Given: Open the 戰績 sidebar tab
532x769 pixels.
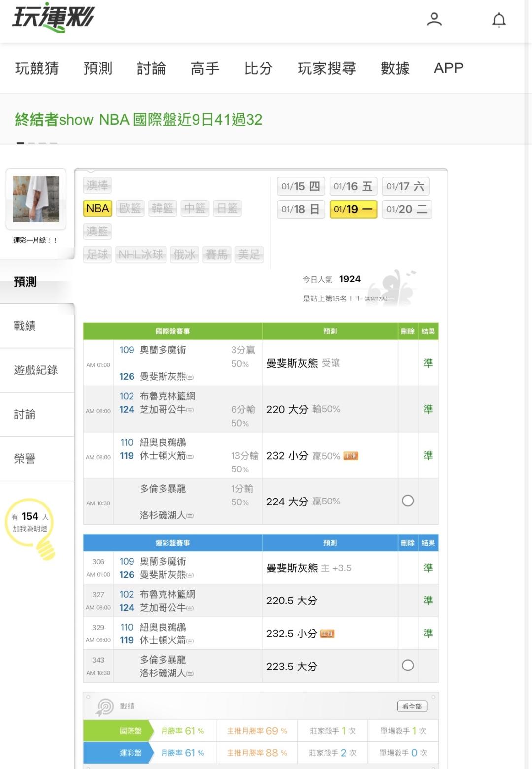Looking at the screenshot, I should point(25,326).
